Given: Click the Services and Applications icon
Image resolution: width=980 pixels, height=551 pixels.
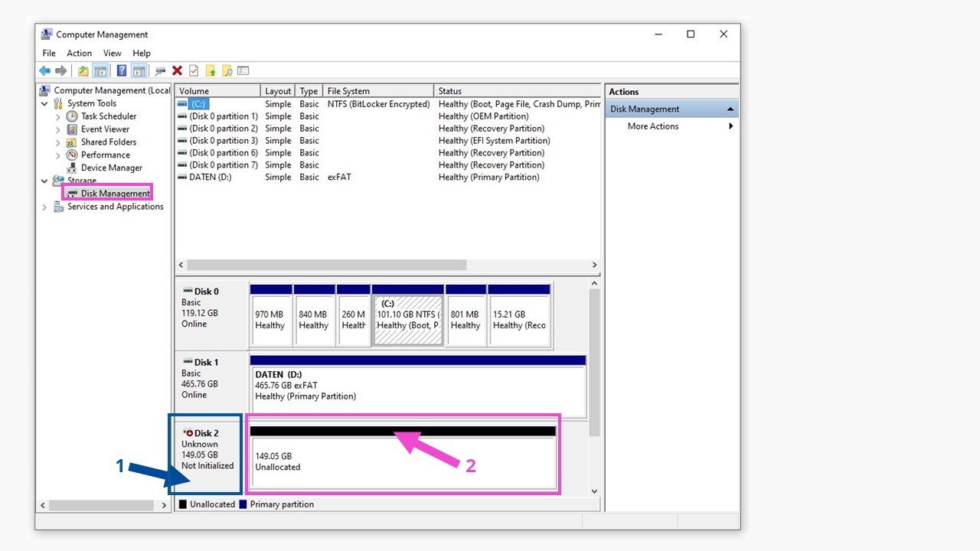Looking at the screenshot, I should pyautogui.click(x=58, y=207).
